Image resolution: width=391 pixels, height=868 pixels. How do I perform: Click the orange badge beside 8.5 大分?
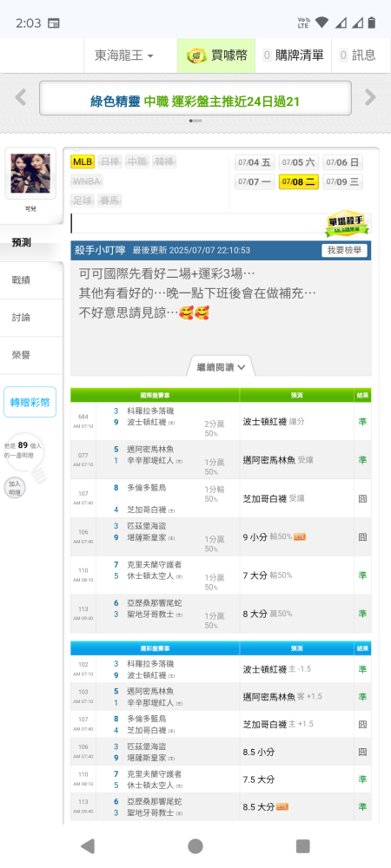tap(282, 807)
